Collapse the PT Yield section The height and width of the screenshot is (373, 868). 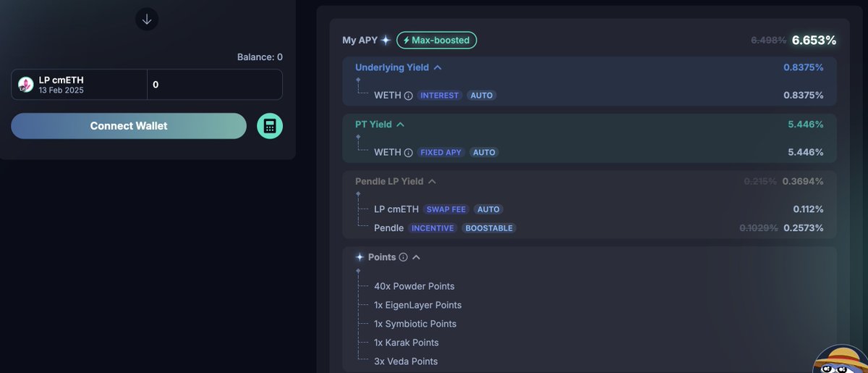401,125
